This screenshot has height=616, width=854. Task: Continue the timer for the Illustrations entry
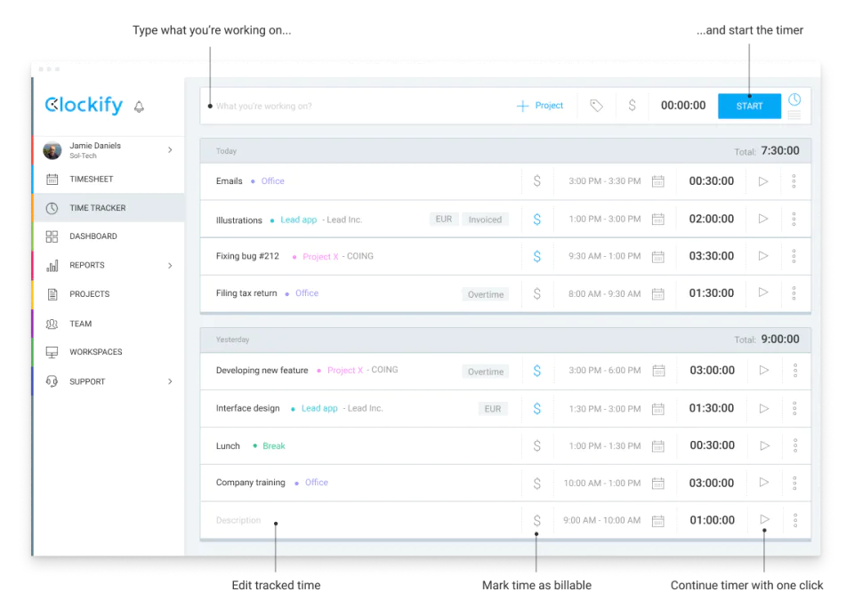[763, 219]
